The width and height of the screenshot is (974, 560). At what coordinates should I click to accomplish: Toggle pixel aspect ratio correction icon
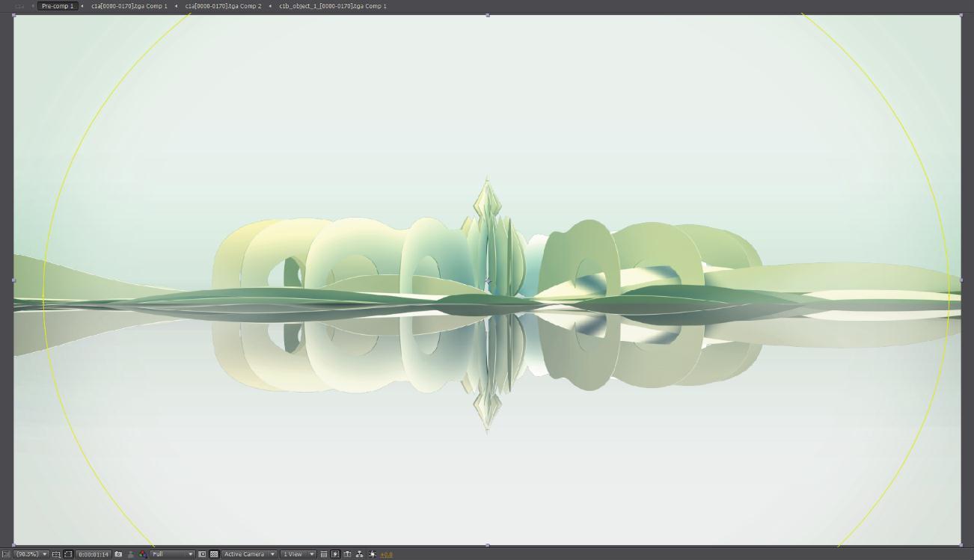(x=323, y=554)
